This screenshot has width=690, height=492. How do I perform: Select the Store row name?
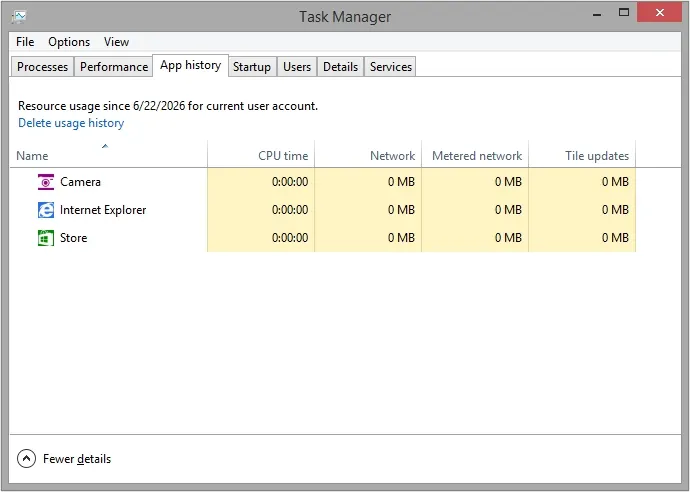point(73,238)
